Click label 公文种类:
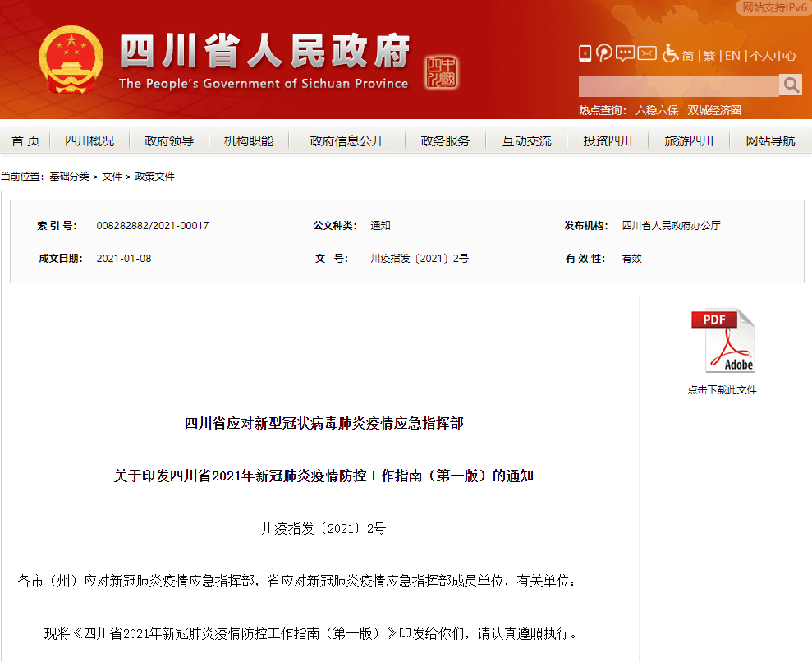812x662 pixels. [335, 226]
